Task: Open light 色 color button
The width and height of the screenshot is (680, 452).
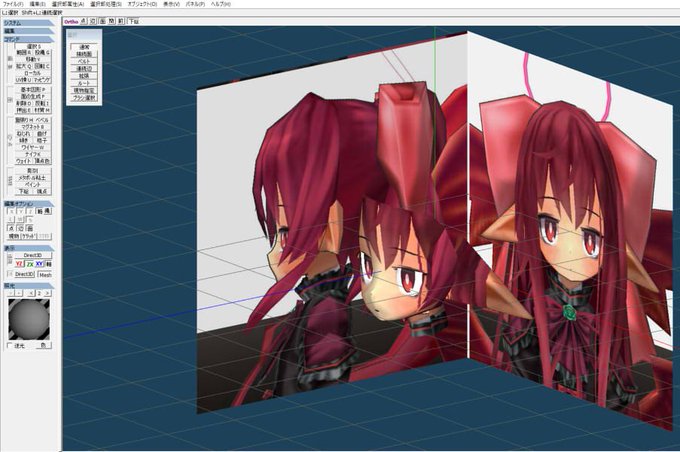Action: 43,346
